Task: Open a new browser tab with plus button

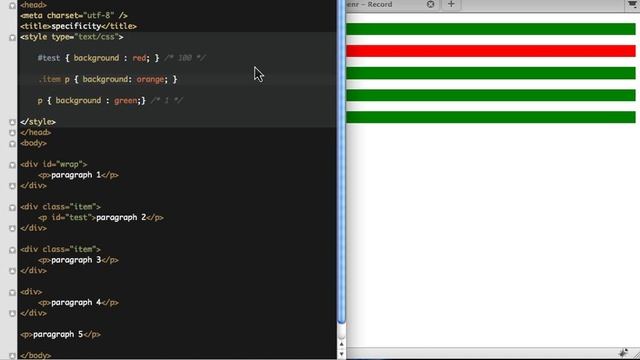Action: point(451,4)
